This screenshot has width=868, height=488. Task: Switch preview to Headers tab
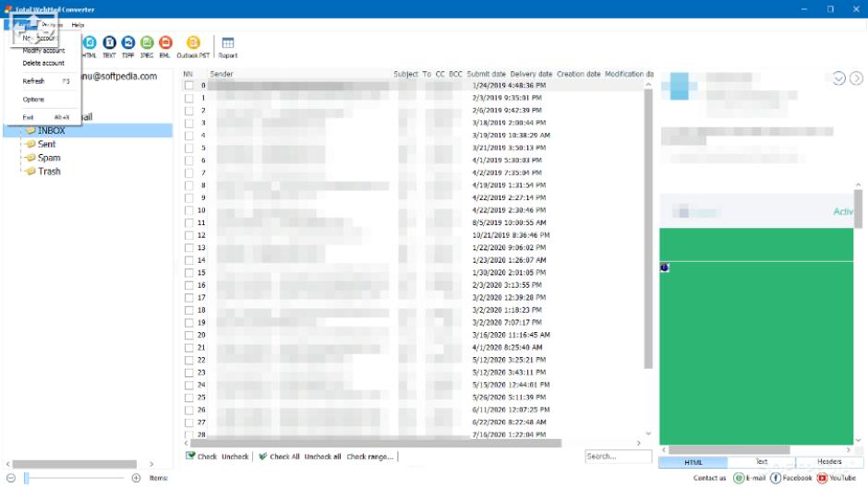pyautogui.click(x=829, y=462)
